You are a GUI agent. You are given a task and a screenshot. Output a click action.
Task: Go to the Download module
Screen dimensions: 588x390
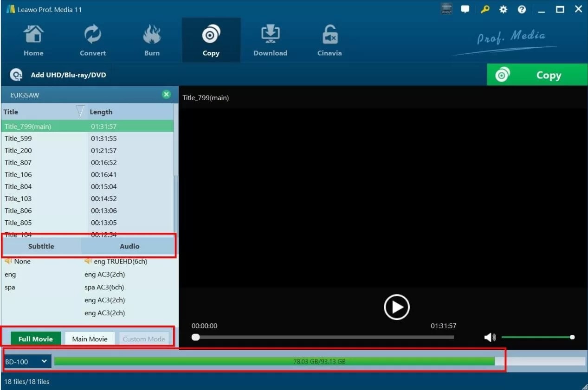pos(270,39)
